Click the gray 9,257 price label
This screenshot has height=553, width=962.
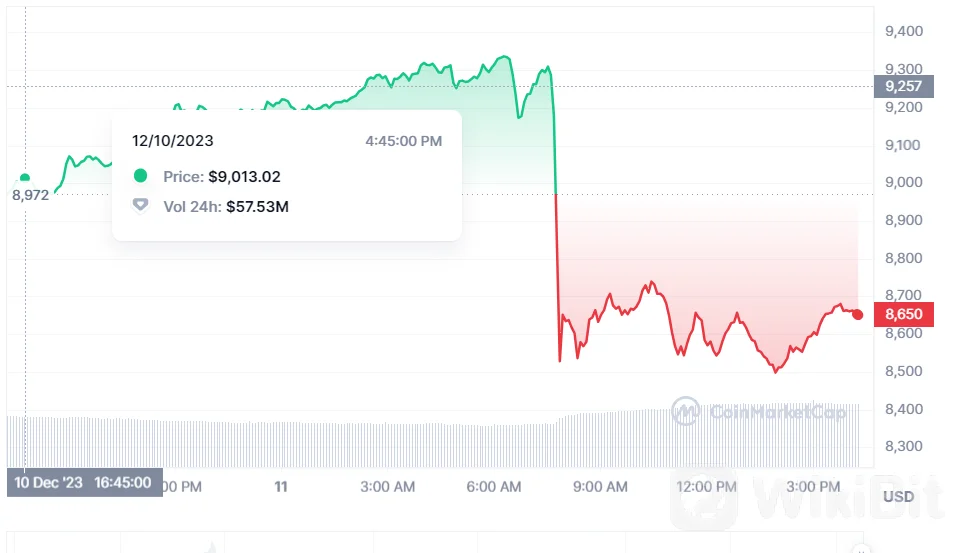tap(904, 87)
